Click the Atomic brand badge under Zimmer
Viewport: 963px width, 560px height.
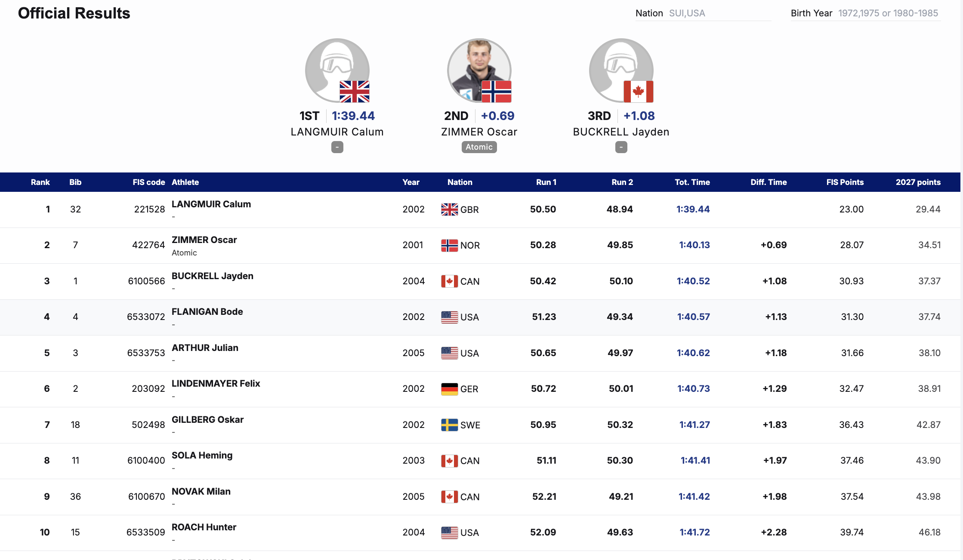[x=479, y=147]
